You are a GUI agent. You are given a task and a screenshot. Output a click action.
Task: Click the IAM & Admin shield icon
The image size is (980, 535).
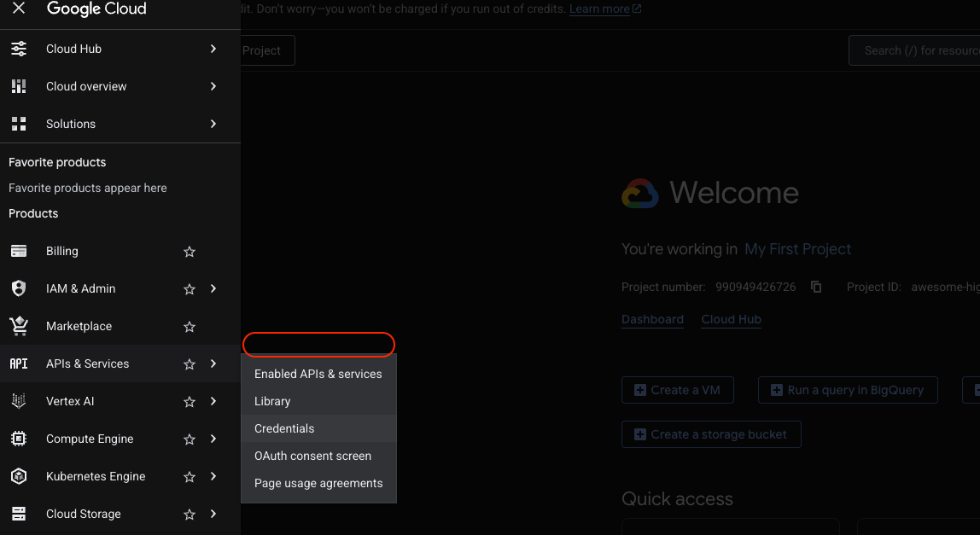tap(19, 288)
